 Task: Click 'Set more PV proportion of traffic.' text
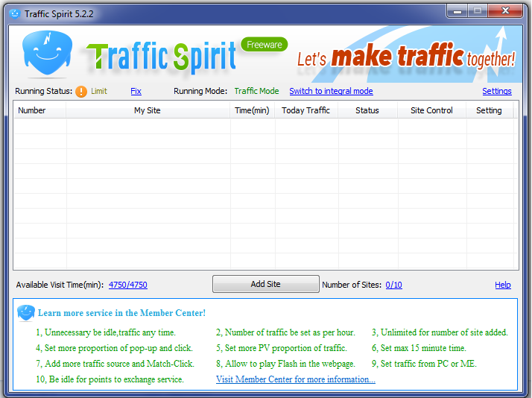pos(285,348)
